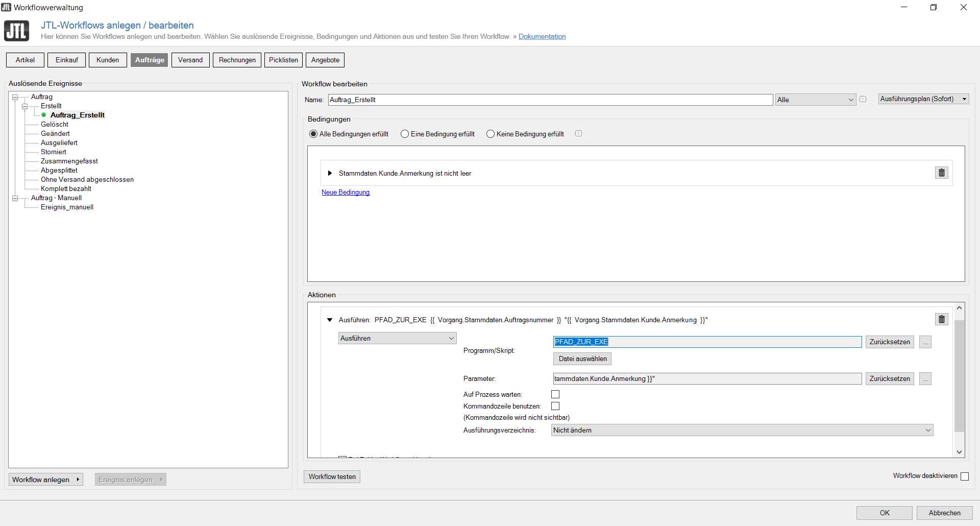Screen dimensions: 980x526
Task: Click the Workflow testen button
Action: point(332,476)
